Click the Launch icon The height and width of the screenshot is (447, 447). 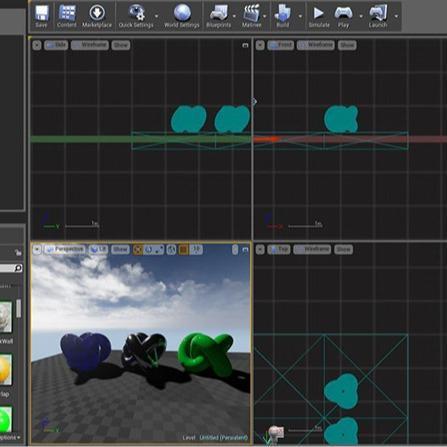coord(378,16)
